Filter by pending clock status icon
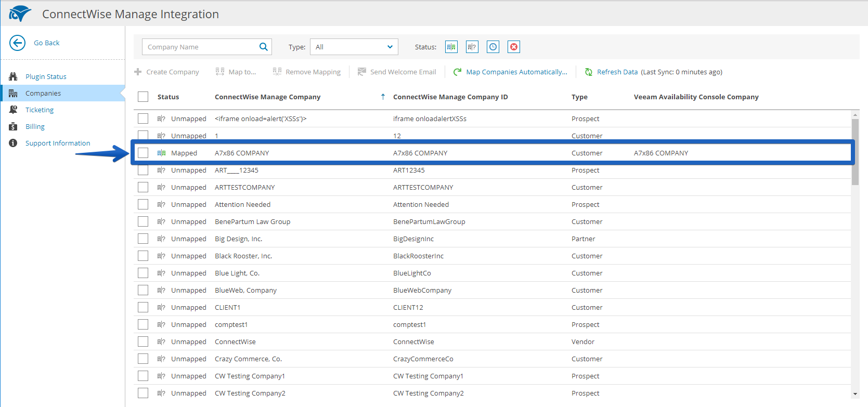This screenshot has height=407, width=868. pos(493,47)
